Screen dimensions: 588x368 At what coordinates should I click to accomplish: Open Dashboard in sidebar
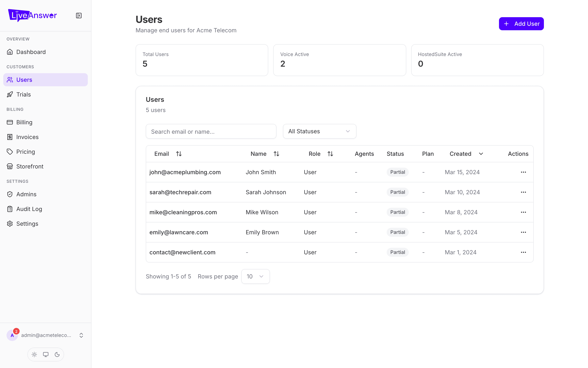(x=46, y=52)
